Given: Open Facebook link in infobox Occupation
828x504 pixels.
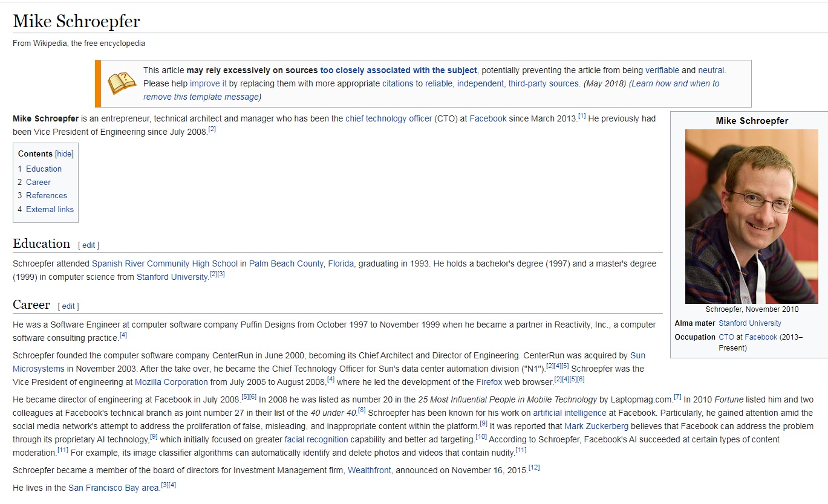Looking at the screenshot, I should tap(761, 337).
